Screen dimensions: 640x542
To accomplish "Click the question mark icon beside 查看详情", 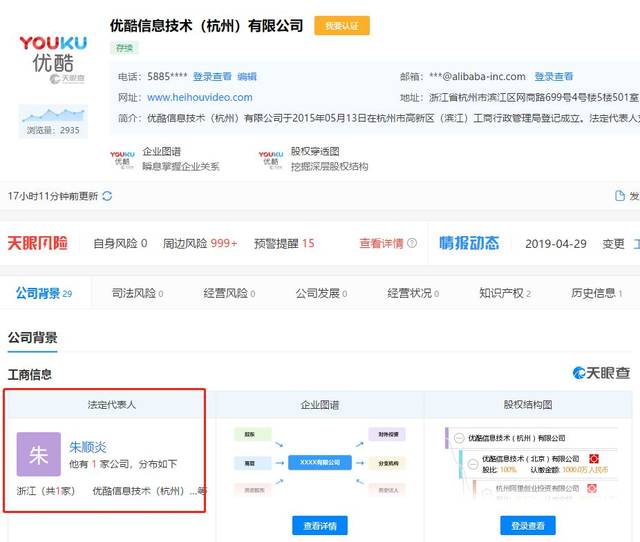I will click(x=412, y=243).
